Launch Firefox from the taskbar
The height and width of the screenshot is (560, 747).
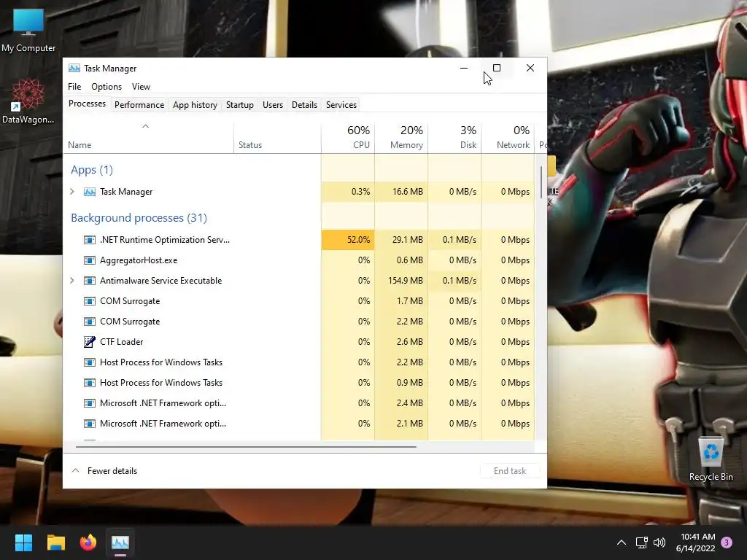[x=88, y=542]
